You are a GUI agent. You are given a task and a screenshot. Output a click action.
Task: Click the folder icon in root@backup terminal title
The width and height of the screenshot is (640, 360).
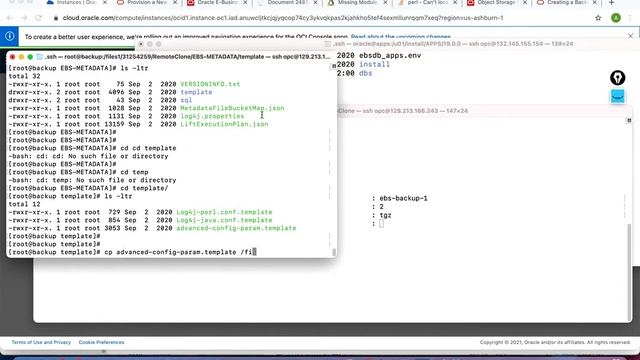click(39, 57)
